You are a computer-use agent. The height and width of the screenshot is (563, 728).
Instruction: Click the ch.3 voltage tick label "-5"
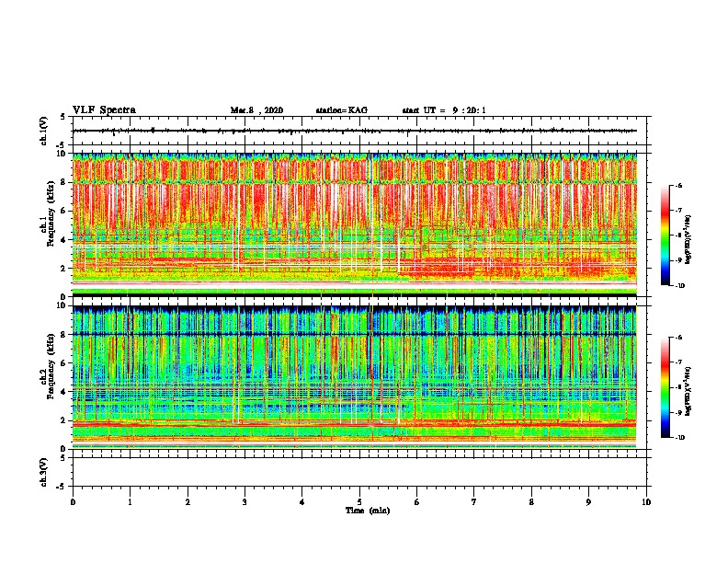pyautogui.click(x=63, y=487)
